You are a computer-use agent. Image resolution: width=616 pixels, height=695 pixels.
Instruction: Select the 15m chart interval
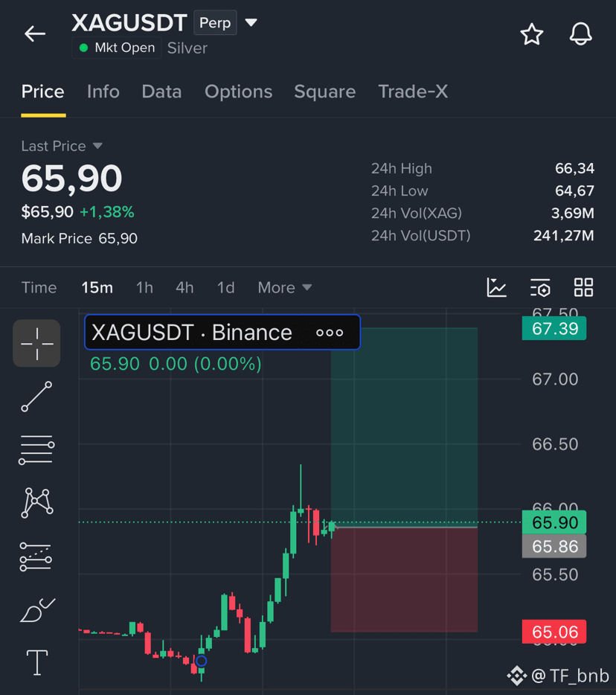(97, 288)
